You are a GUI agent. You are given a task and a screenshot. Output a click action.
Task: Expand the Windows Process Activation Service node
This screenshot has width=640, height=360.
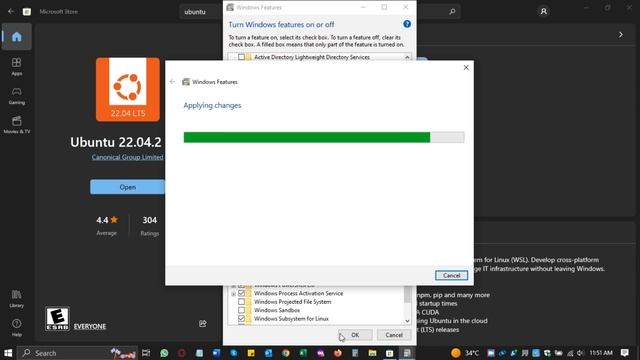233,293
